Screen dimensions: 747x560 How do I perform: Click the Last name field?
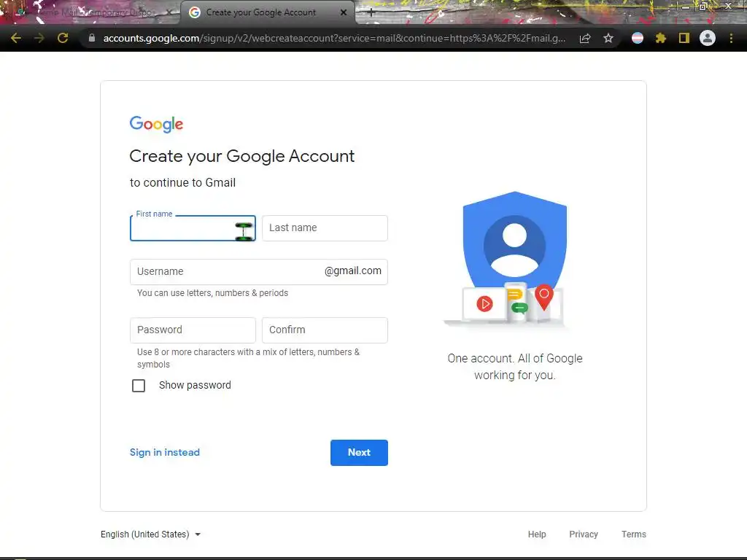[325, 228]
